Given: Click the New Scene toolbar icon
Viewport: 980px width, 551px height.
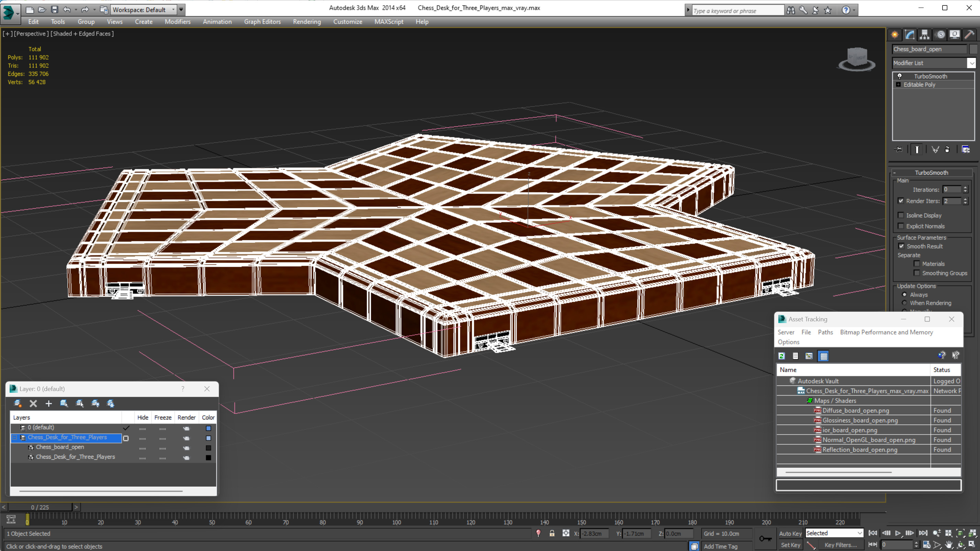Looking at the screenshot, I should click(x=30, y=10).
